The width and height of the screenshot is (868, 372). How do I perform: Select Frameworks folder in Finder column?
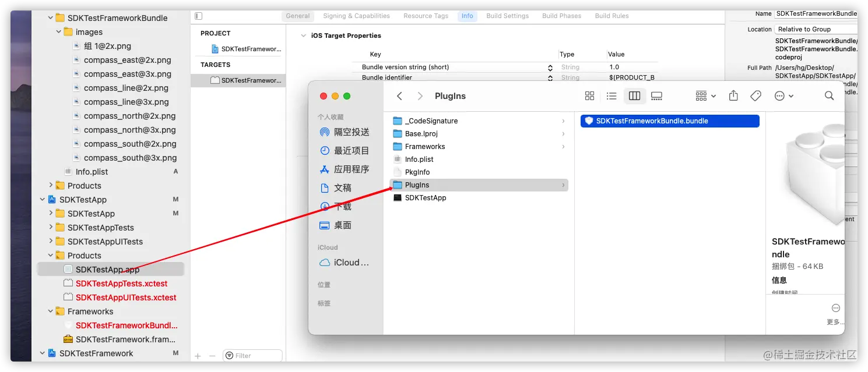tap(479, 147)
